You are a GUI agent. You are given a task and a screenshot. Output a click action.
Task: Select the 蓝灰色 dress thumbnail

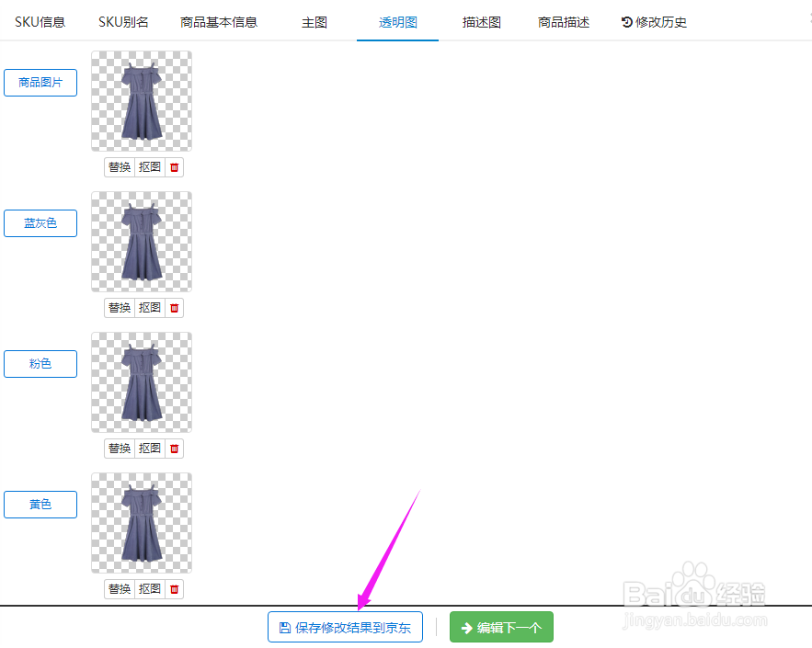(142, 242)
